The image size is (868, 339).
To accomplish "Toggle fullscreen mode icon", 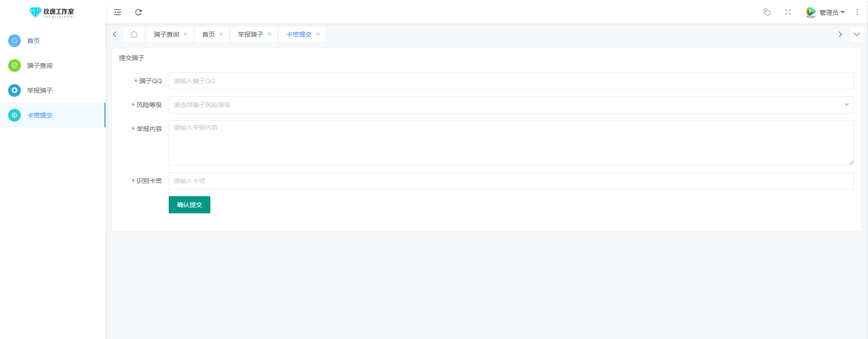I will coord(788,12).
